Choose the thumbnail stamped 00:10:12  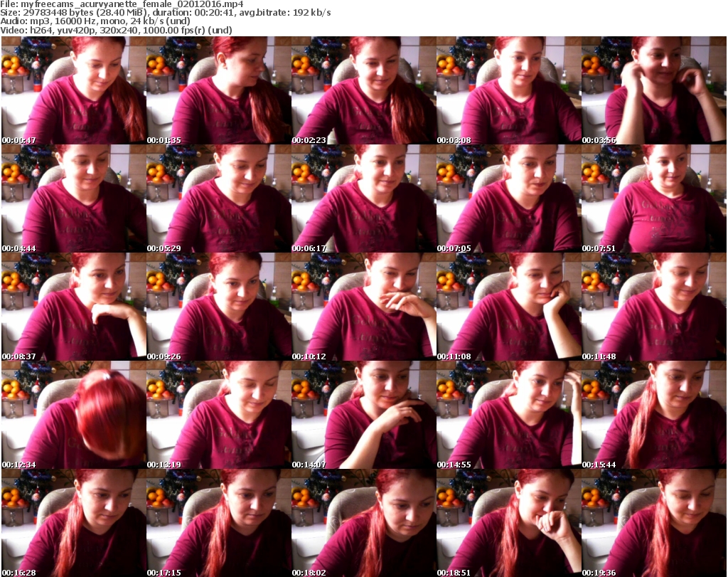pos(364,307)
